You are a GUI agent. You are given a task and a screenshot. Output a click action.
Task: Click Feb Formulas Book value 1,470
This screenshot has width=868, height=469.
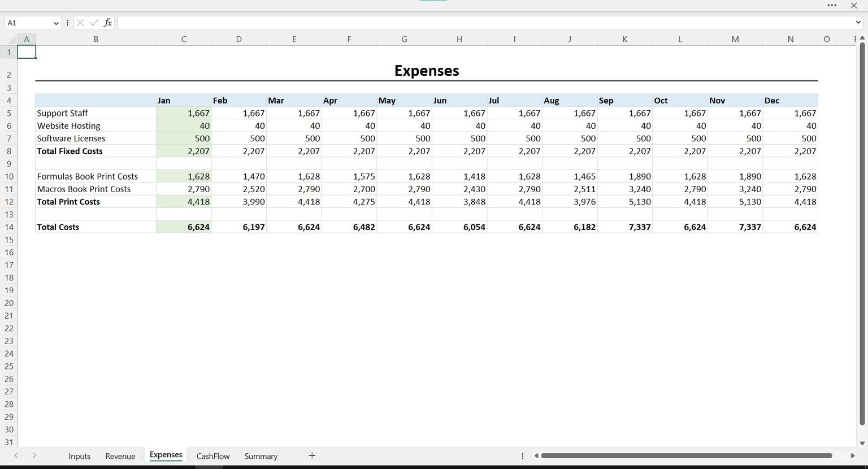239,176
